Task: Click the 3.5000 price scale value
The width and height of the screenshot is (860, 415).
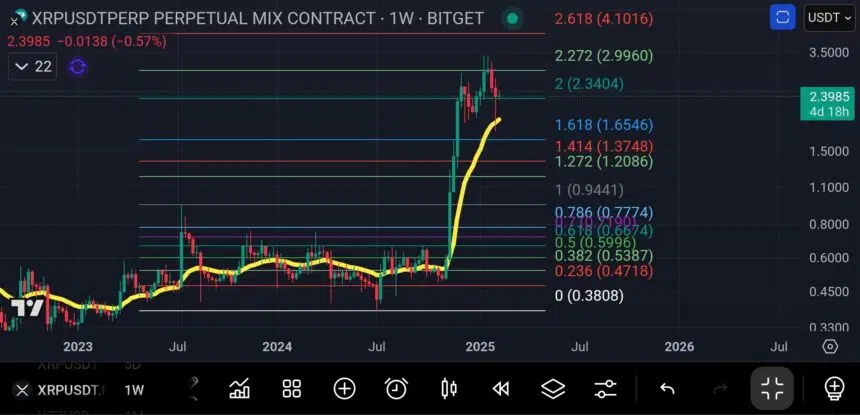Action: pos(829,53)
